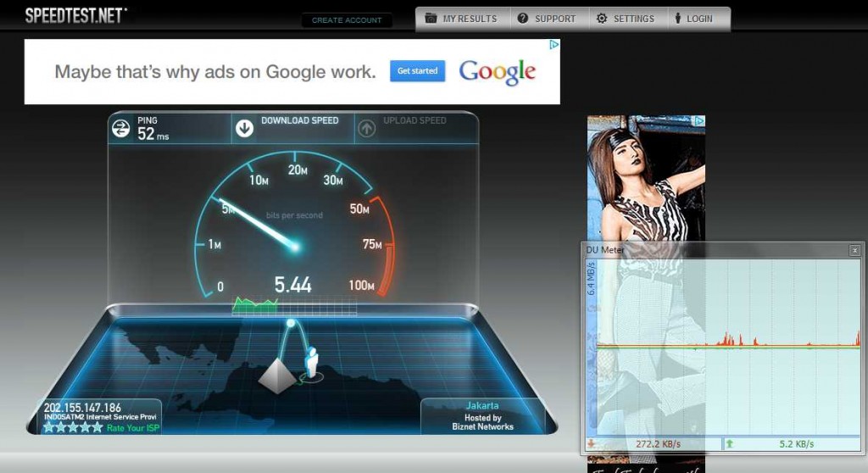Open the Support tab
This screenshot has height=473, width=868.
(549, 19)
